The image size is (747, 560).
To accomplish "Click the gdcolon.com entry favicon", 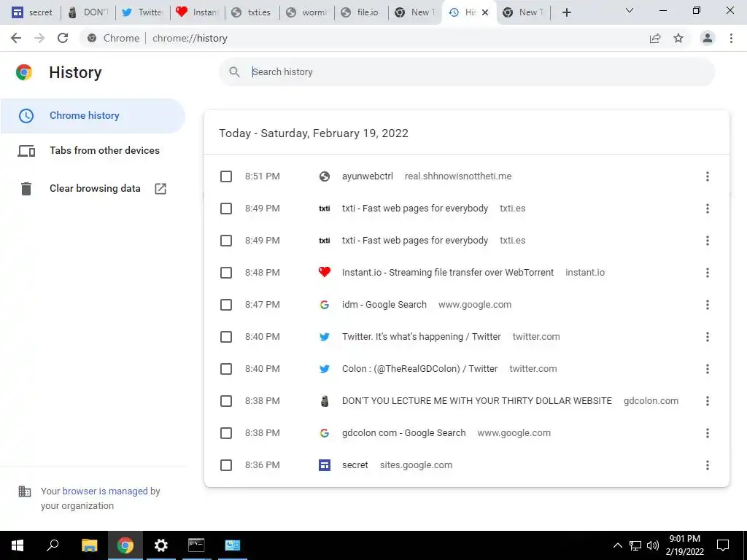I will (x=325, y=401).
